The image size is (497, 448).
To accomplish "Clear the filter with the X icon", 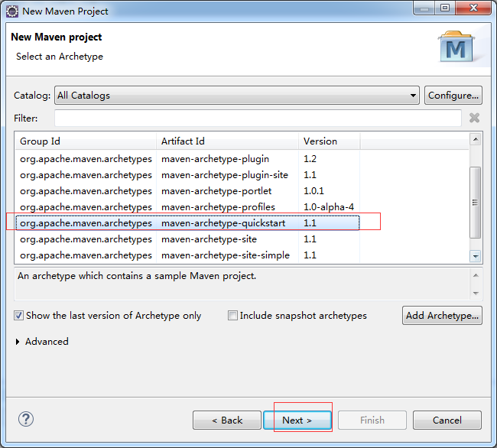I will click(474, 118).
